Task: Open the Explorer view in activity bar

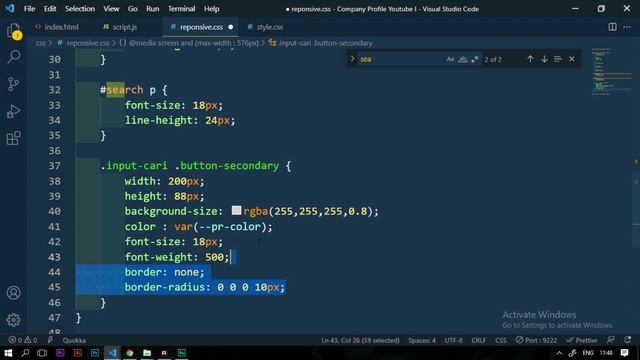Action: 13,31
